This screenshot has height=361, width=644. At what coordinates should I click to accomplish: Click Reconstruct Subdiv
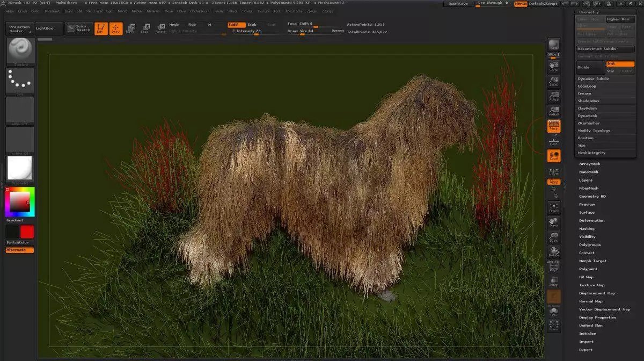(605, 49)
